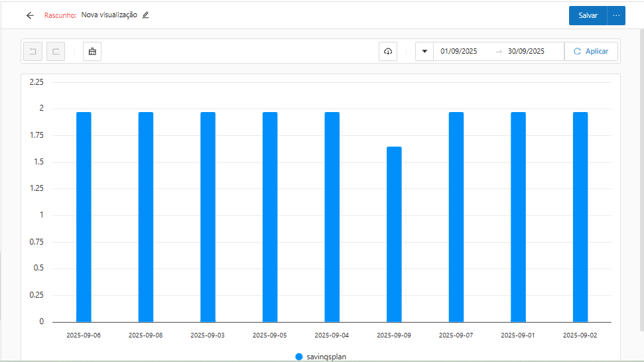This screenshot has width=644, height=362.
Task: Click the bar for 2025-09-09
Action: click(394, 234)
